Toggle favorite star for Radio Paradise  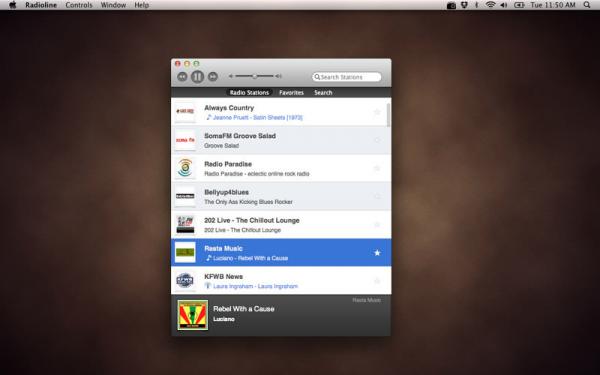click(x=377, y=168)
